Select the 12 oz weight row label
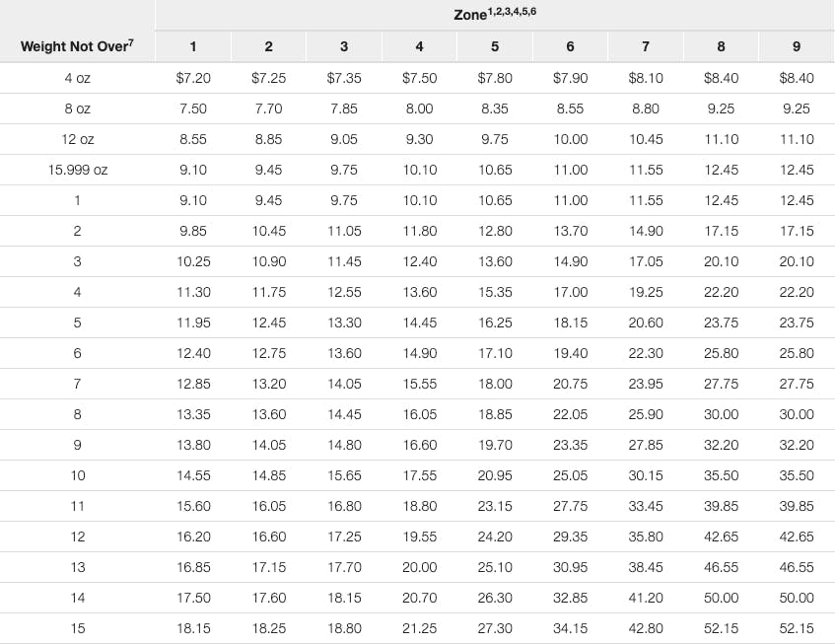 [77, 139]
